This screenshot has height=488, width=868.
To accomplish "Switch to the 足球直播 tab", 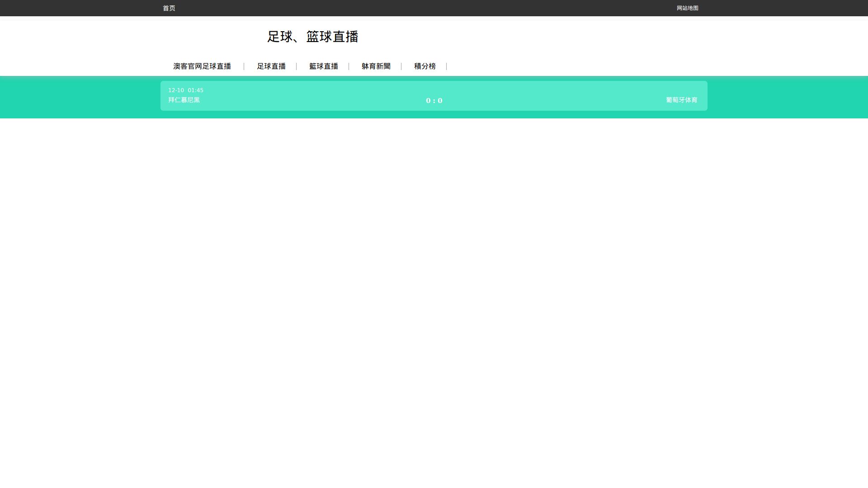I will pos(271,66).
